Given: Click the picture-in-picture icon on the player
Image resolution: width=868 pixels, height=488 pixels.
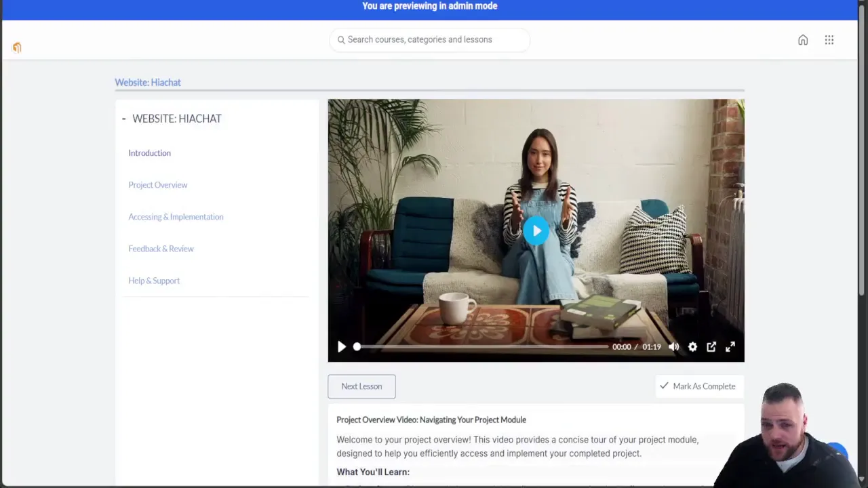Looking at the screenshot, I should [x=711, y=346].
